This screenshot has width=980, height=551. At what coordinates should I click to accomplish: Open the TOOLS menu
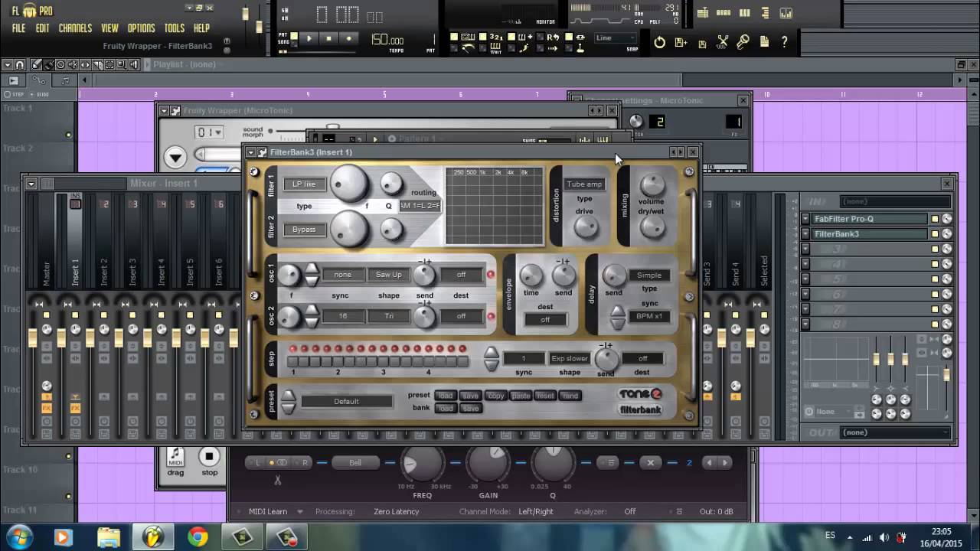(174, 28)
